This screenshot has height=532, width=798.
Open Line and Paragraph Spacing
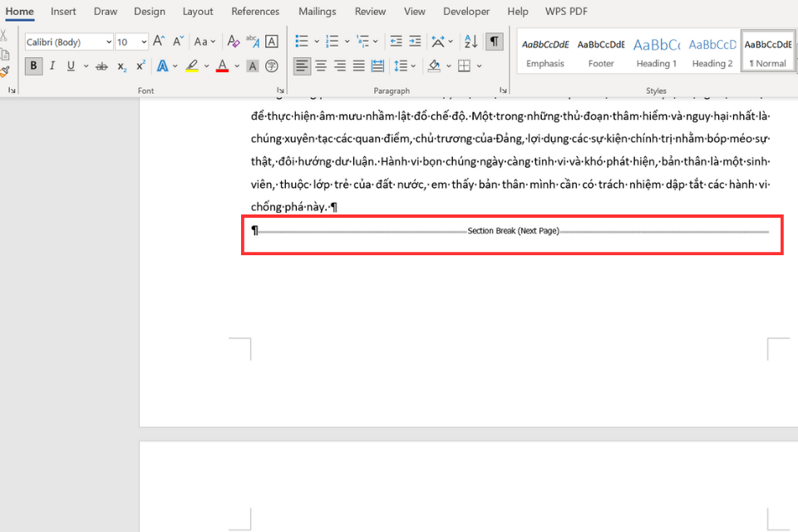pyautogui.click(x=401, y=66)
